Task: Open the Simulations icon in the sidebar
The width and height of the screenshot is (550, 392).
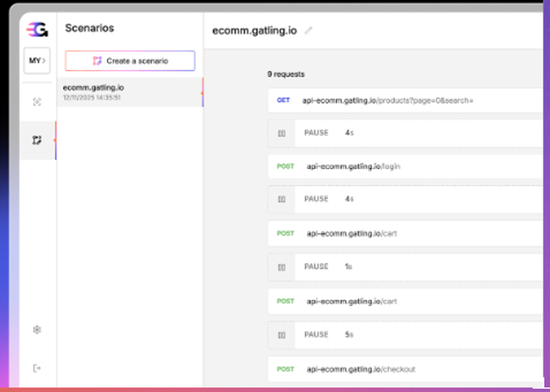Action: 36,101
